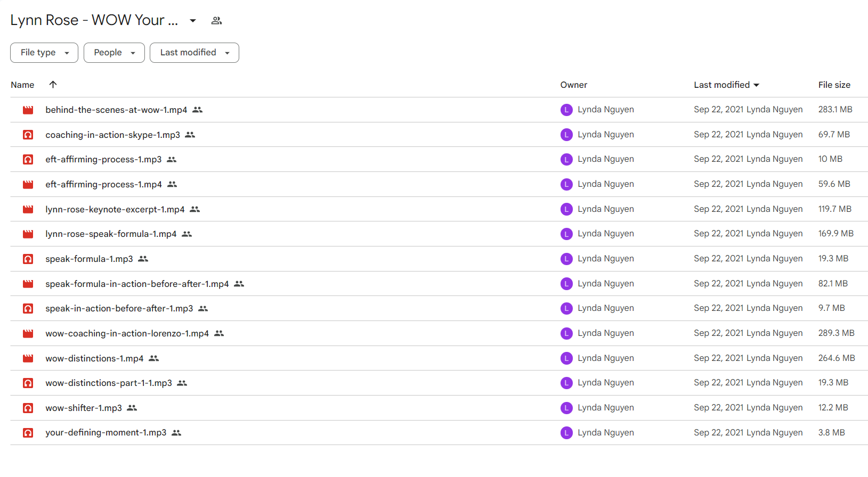Open file lynn-rose-keynote-excerpt-1.mp4
Image resolution: width=868 pixels, height=477 pixels.
click(115, 209)
